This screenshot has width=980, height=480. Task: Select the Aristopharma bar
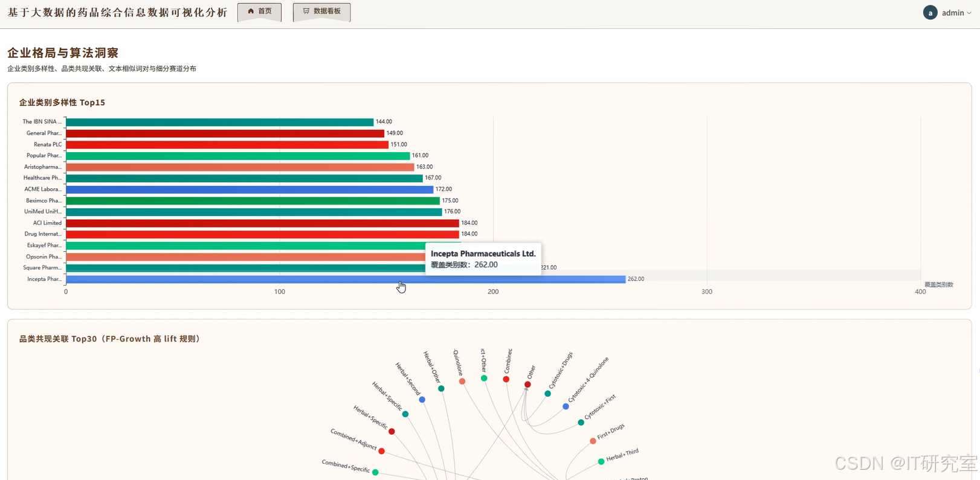240,167
